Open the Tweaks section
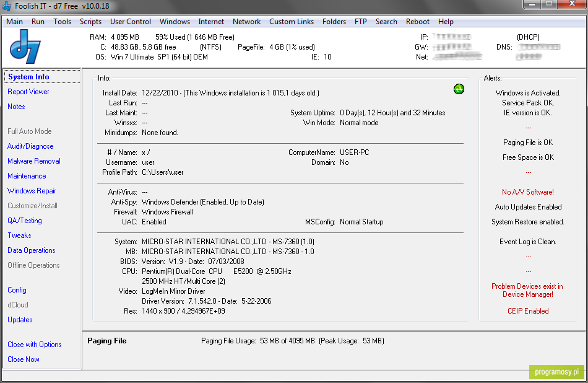The width and height of the screenshot is (588, 383). tap(19, 236)
